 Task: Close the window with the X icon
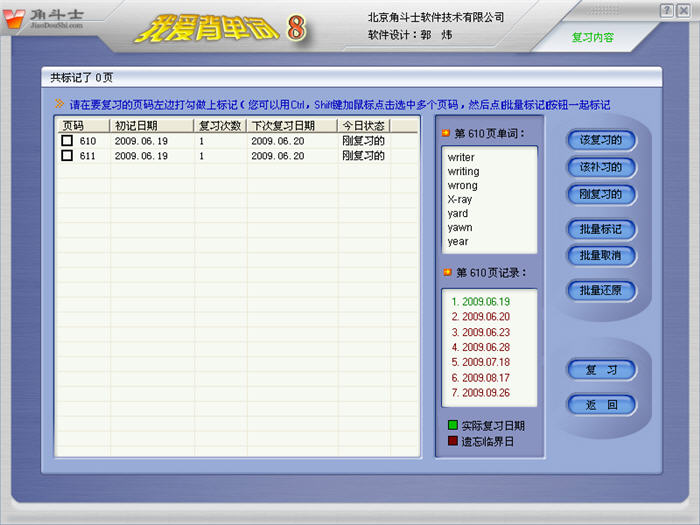pyautogui.click(x=683, y=10)
